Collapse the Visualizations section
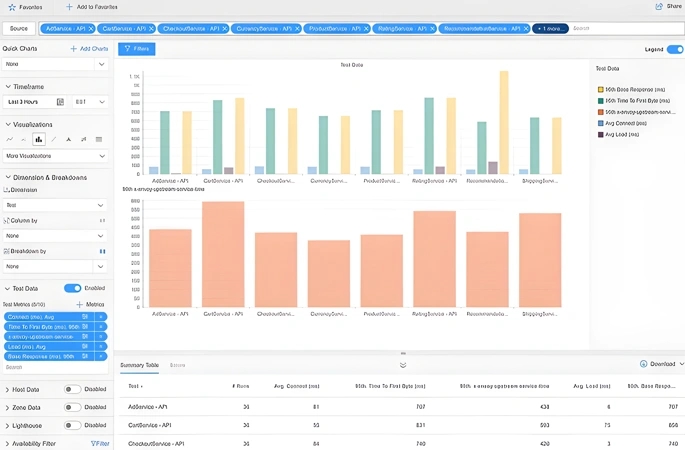 [x=8, y=125]
